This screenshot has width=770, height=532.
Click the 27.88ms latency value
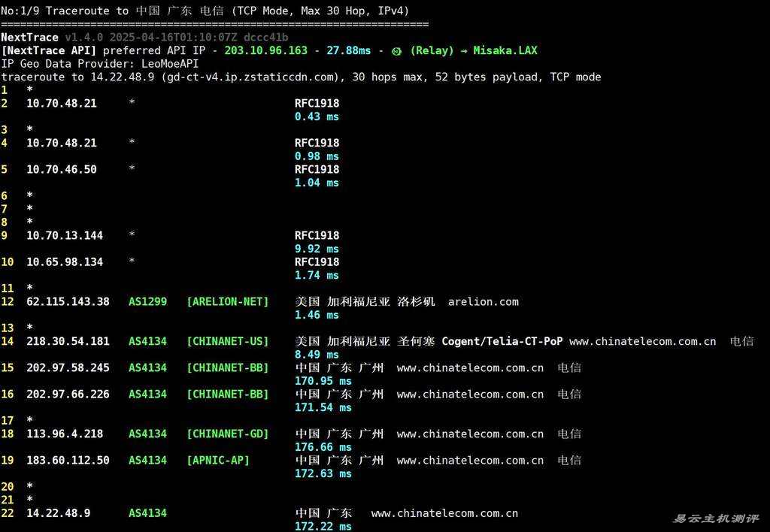pyautogui.click(x=349, y=50)
